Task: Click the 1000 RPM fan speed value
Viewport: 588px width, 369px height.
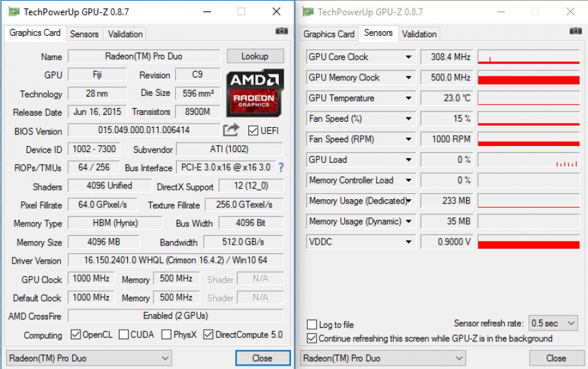Action: pyautogui.click(x=447, y=139)
